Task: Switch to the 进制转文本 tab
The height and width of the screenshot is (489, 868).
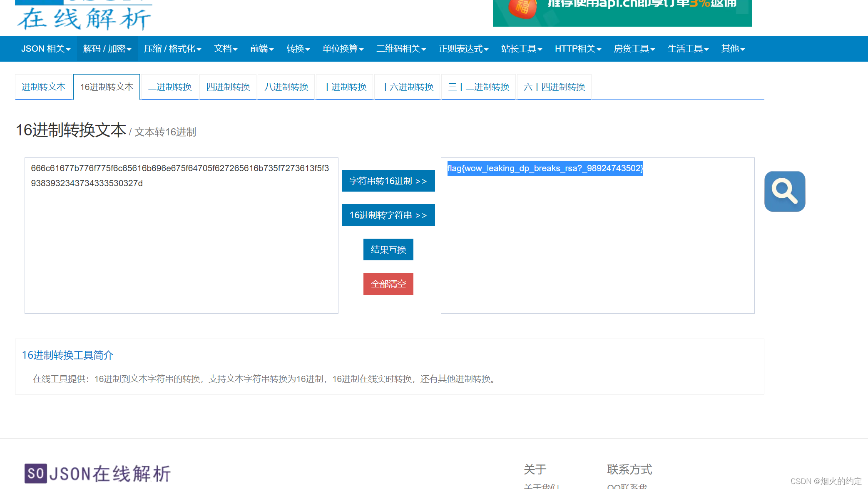Action: pos(44,87)
